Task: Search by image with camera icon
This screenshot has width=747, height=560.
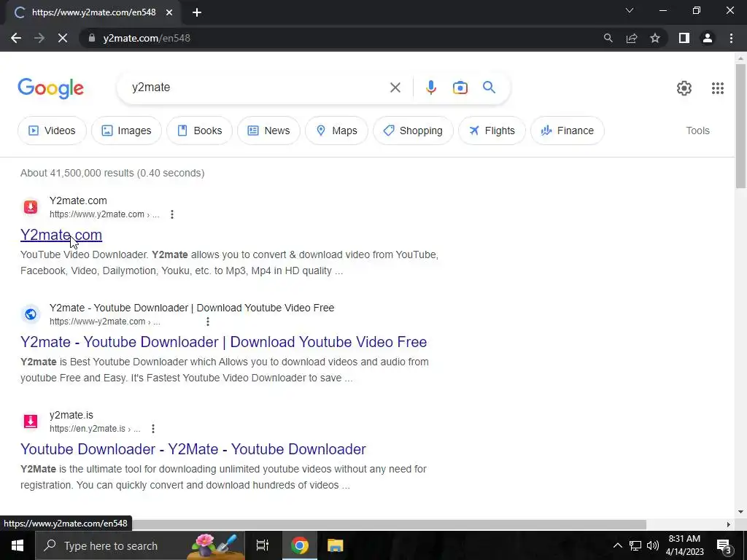Action: click(x=460, y=87)
